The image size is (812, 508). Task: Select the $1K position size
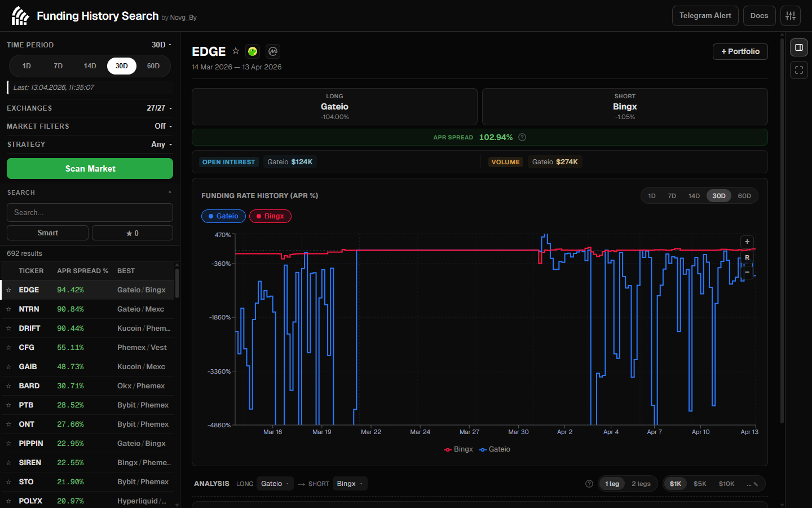click(x=676, y=484)
